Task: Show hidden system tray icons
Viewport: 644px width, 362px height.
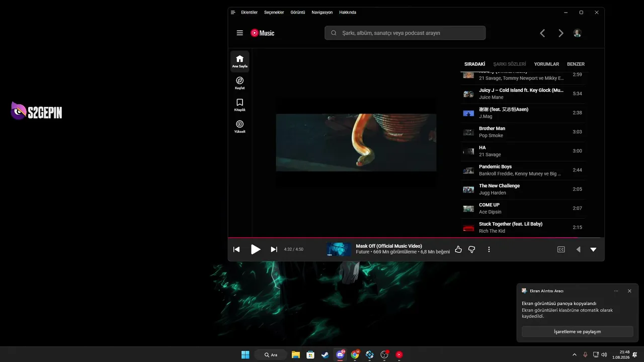Action: click(575, 354)
